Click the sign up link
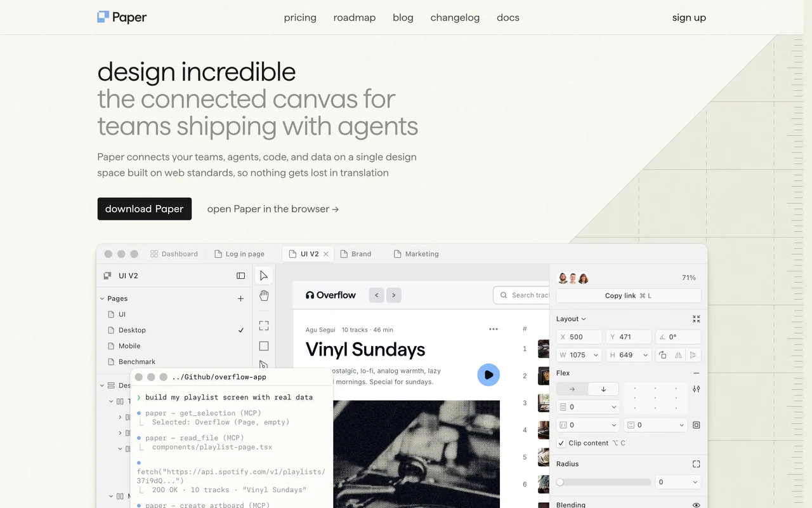Image resolution: width=812 pixels, height=508 pixels. point(689,18)
